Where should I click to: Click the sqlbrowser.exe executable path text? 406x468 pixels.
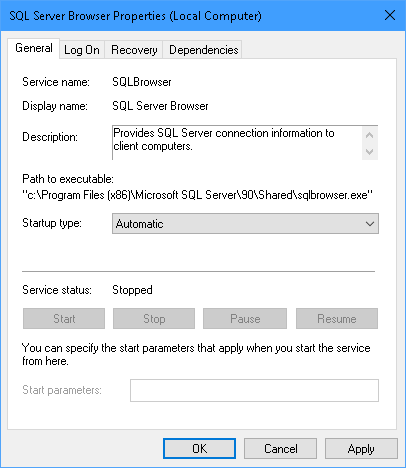(x=197, y=195)
